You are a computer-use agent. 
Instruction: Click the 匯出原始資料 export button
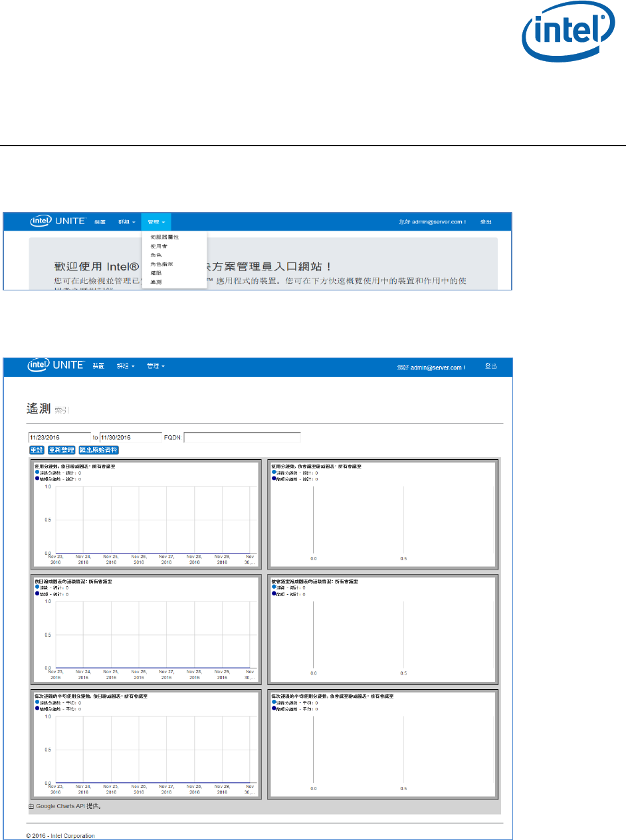point(98,451)
